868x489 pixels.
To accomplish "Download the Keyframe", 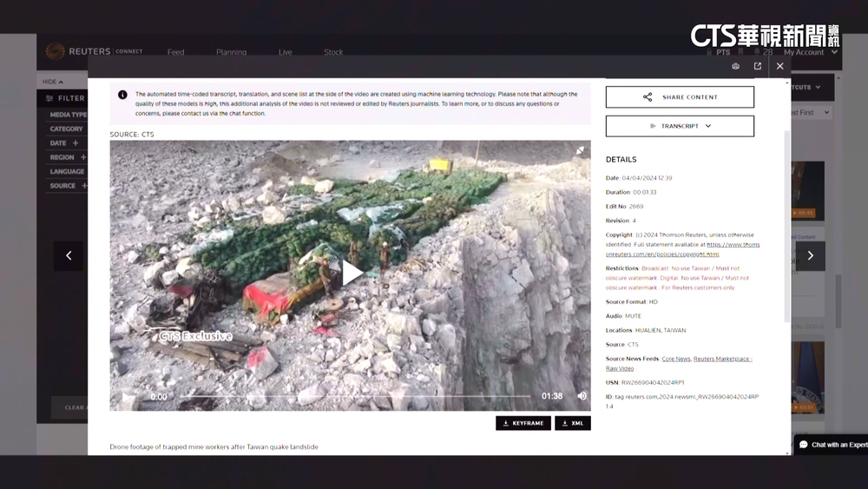I will pos(523,423).
